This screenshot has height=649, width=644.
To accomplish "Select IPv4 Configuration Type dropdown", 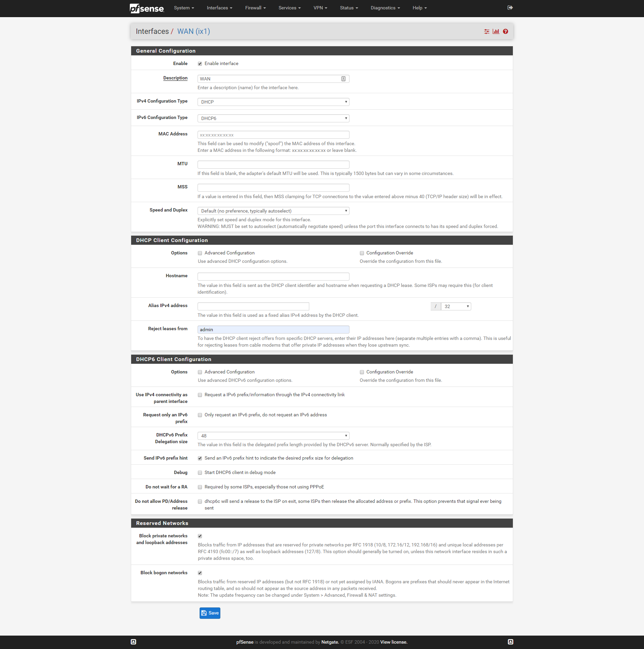I will (273, 101).
